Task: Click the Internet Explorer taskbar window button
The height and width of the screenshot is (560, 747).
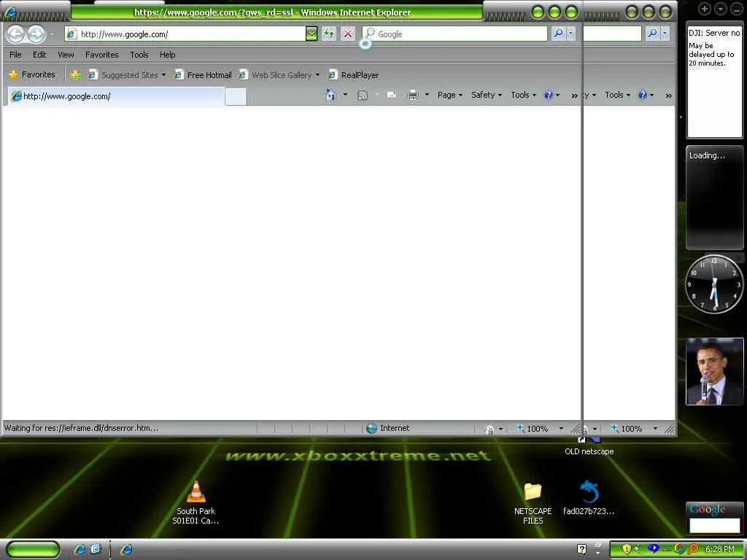Action: (125, 550)
